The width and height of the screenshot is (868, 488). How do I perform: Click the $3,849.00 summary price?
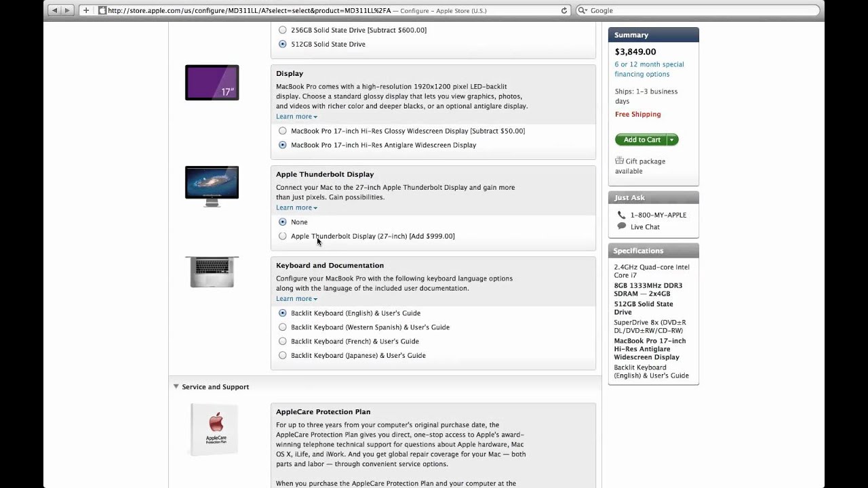(635, 52)
